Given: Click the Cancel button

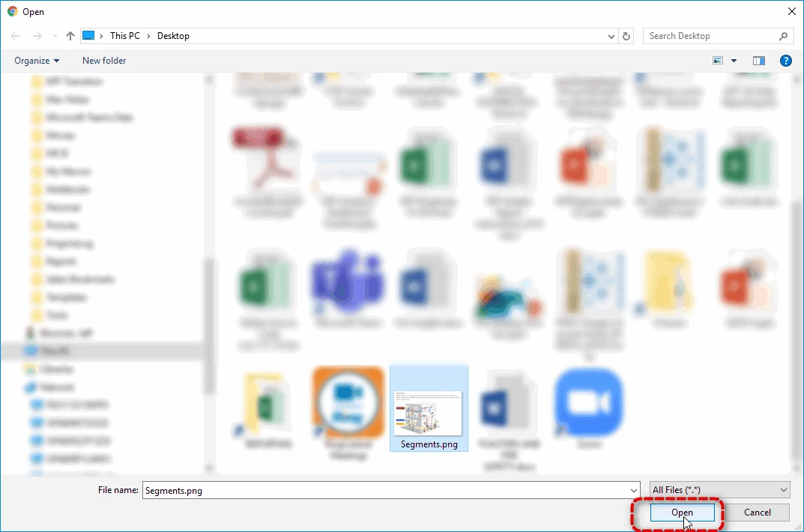Looking at the screenshot, I should (758, 513).
